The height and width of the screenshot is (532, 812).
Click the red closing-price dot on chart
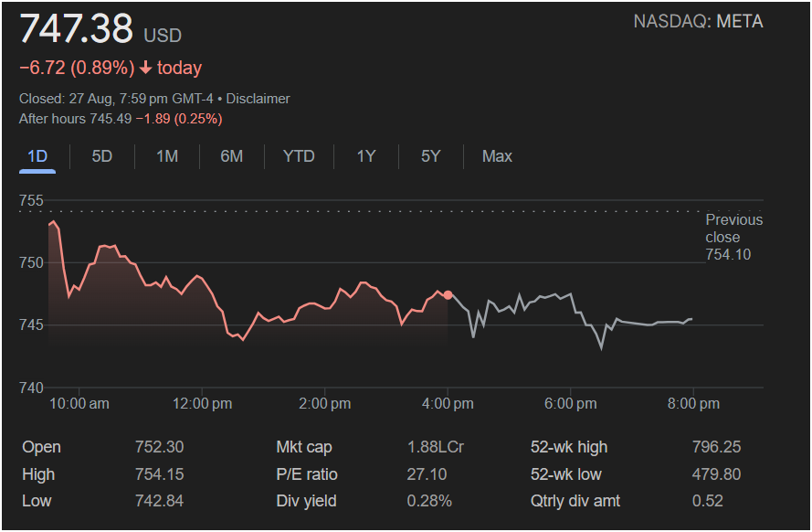[x=448, y=294]
